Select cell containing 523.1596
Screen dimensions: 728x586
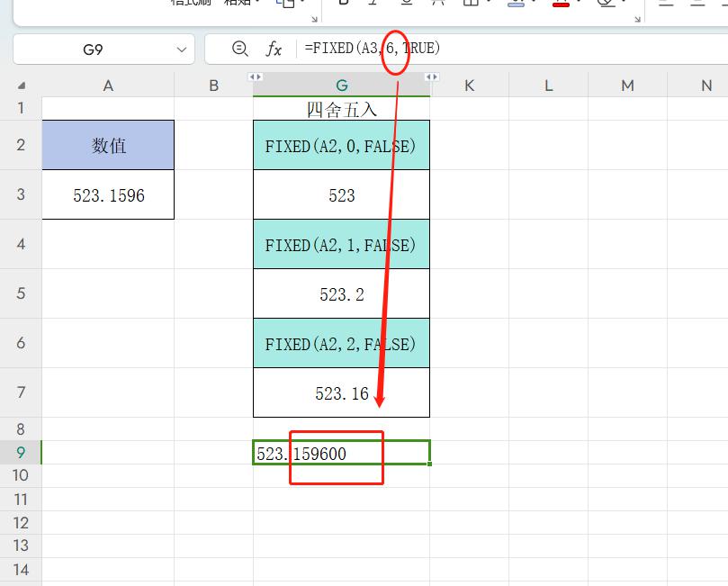point(108,194)
